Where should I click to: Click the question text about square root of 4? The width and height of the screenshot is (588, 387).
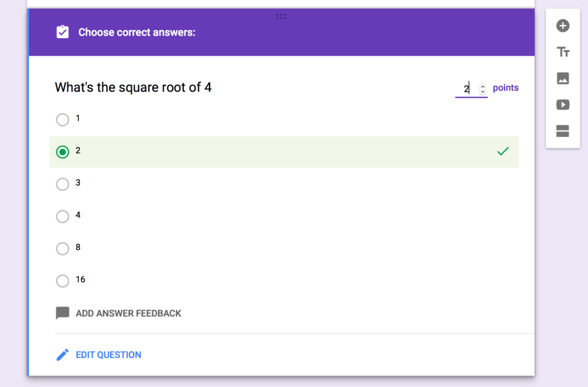133,87
